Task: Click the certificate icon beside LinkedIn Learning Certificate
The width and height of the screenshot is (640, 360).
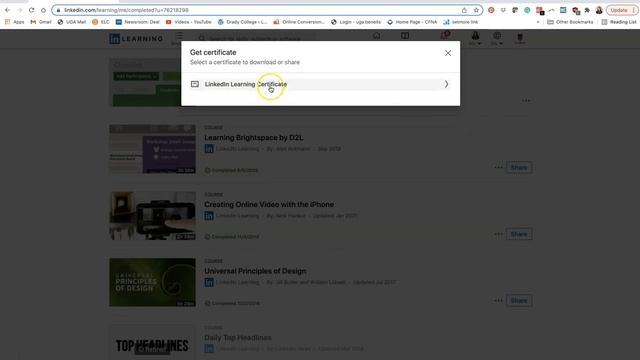Action: (195, 84)
